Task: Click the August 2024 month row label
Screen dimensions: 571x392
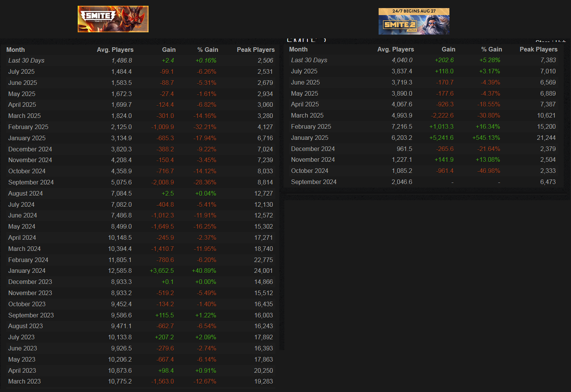Action: 25,193
